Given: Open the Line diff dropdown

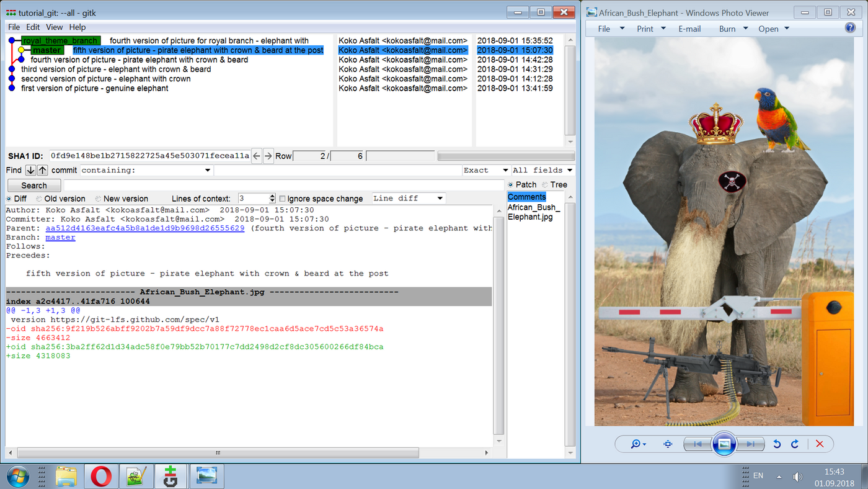Looking at the screenshot, I should pos(409,198).
